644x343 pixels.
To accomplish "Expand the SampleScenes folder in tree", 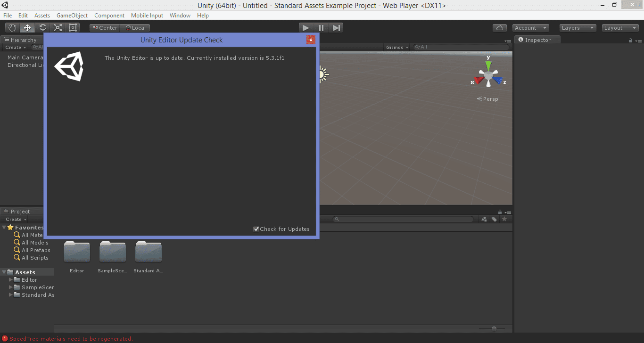I will (x=11, y=287).
